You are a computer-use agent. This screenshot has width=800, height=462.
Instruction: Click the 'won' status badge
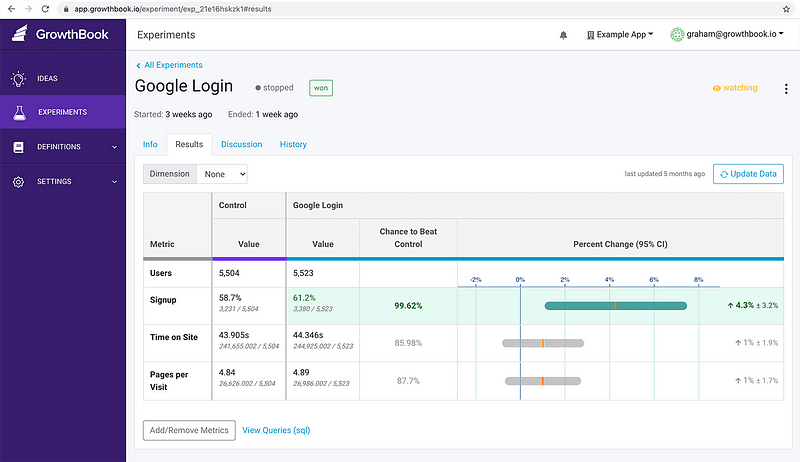pyautogui.click(x=321, y=88)
